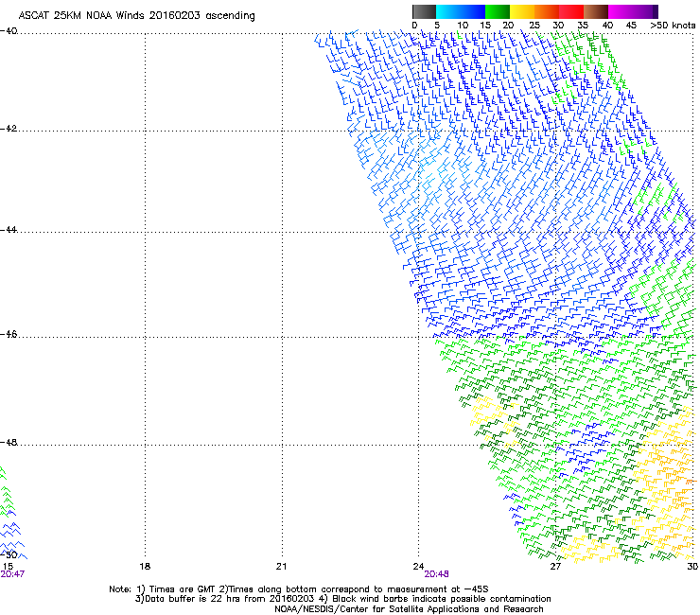Click the '-40' latitude axis label
This screenshot has width=700, height=615.
coord(9,31)
